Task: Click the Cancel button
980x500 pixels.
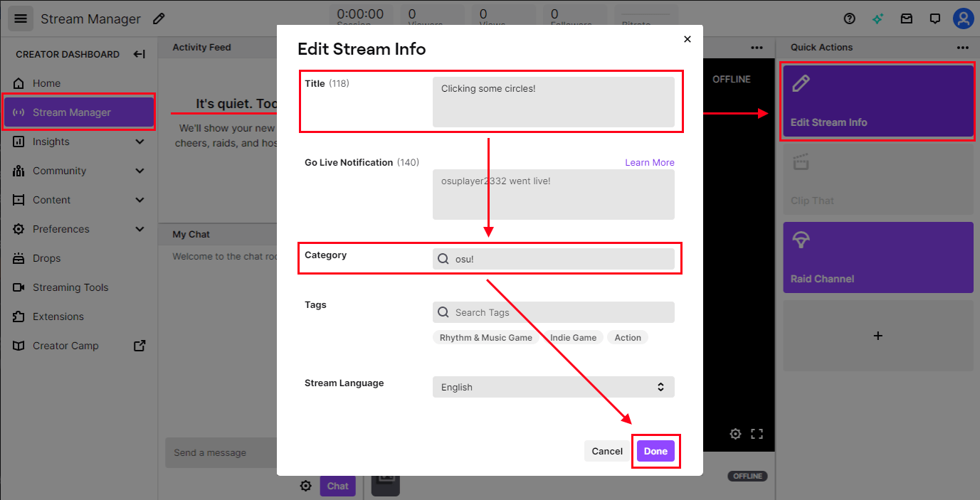Action: pos(607,451)
